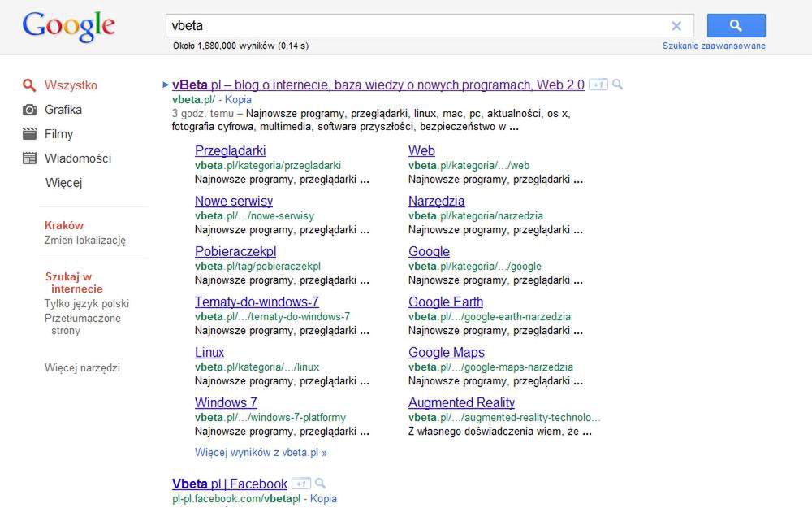This screenshot has height=508, width=812.
Task: Open Google Maps sitelink
Action: click(447, 352)
